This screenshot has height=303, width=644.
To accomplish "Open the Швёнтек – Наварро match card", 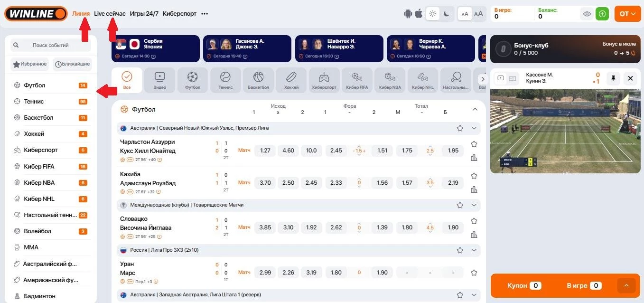I will coord(339,48).
